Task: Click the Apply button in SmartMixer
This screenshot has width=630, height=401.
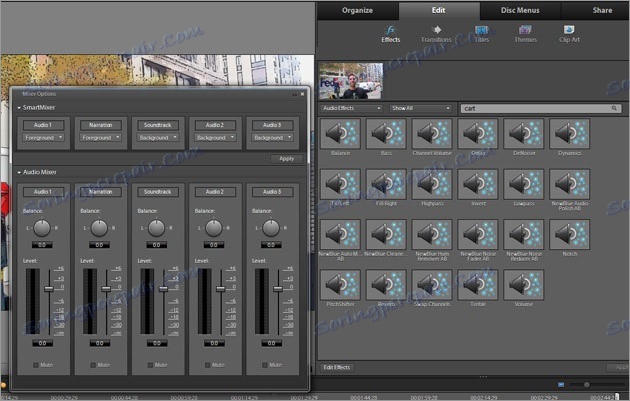Action: [286, 159]
